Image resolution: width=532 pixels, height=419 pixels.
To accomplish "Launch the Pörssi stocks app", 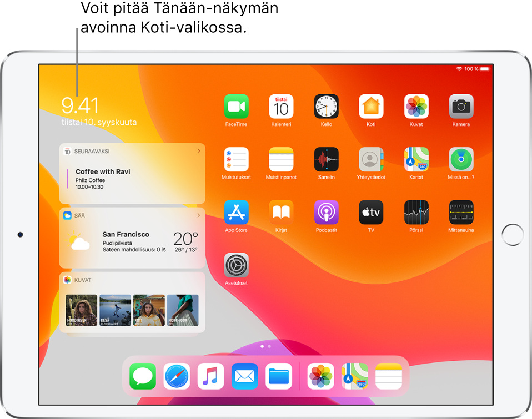I will coord(416,213).
